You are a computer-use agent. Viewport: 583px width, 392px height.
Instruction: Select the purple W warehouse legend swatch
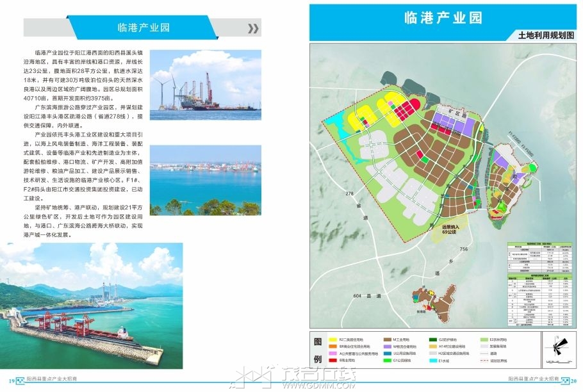click(x=388, y=346)
